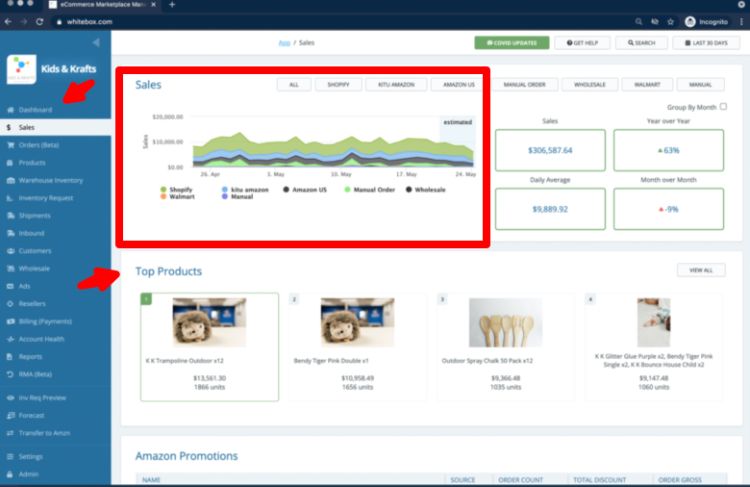Screen dimensions: 750x487
Task: Click the Shipments truck icon
Action: (x=10, y=216)
